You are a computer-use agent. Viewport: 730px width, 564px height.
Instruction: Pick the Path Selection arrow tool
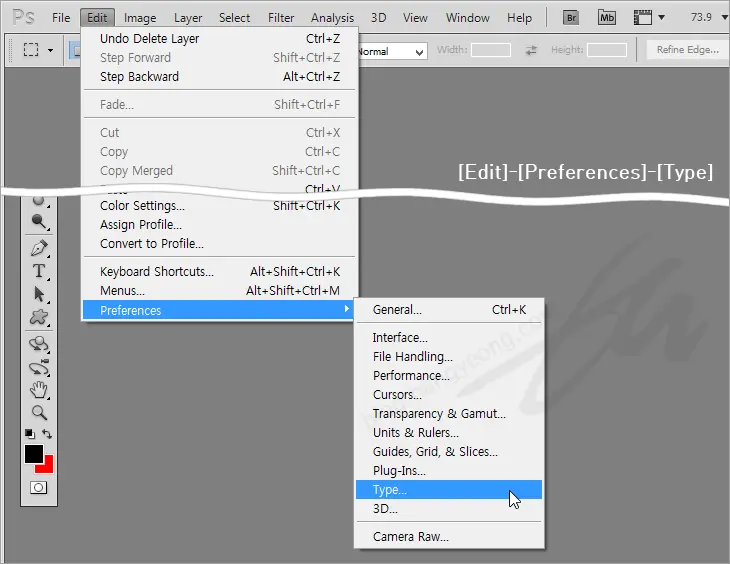[39, 294]
